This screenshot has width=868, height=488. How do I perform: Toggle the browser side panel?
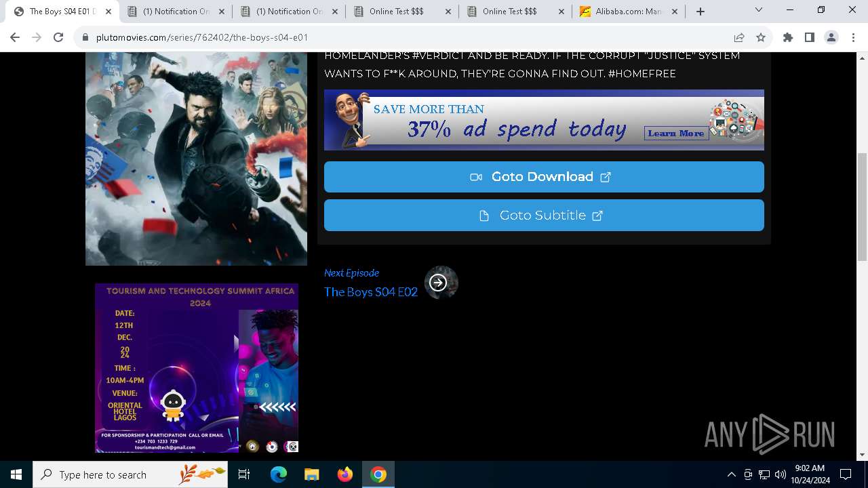(810, 37)
